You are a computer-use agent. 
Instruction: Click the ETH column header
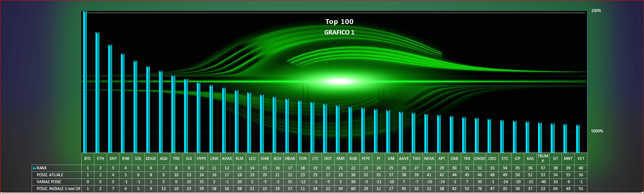click(x=101, y=159)
